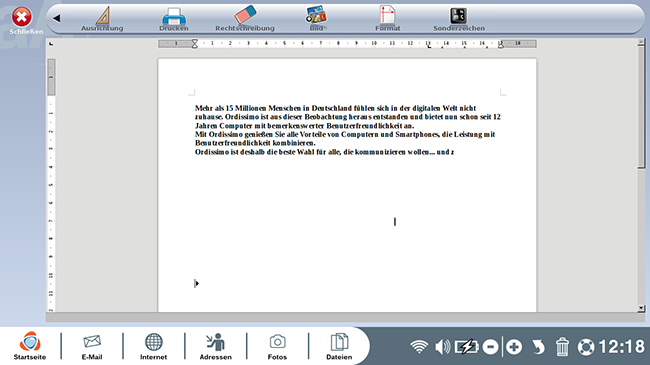This screenshot has height=365, width=650.
Task: Open the Fotos app
Action: click(x=277, y=347)
